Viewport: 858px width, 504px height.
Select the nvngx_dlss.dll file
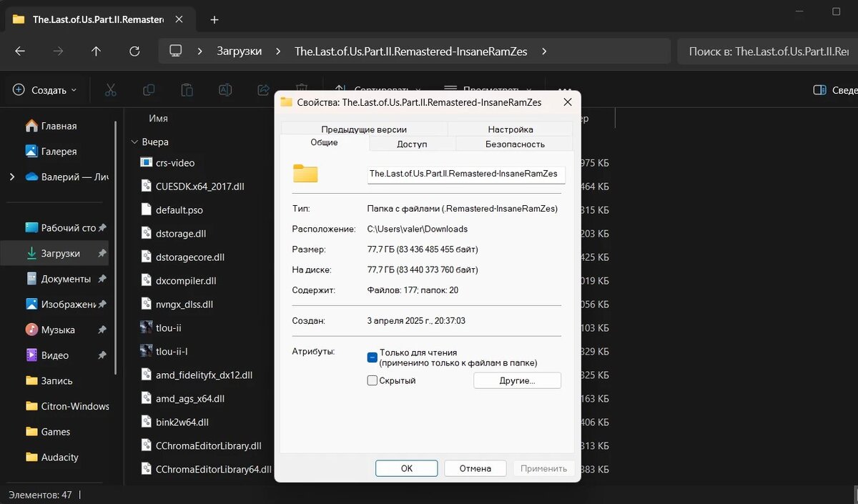[x=177, y=305]
